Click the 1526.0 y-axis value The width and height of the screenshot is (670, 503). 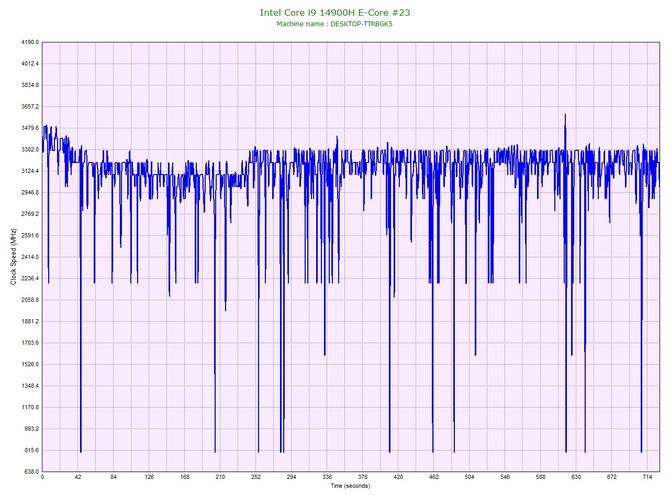pos(30,365)
